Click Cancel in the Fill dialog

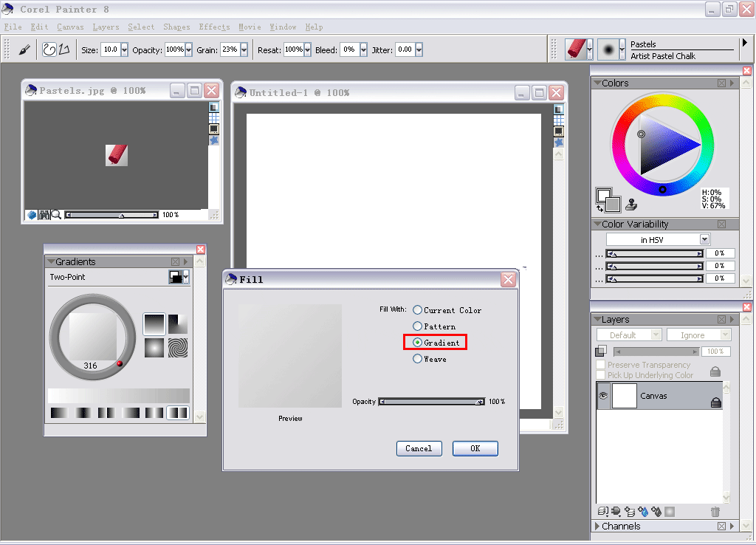[419, 448]
